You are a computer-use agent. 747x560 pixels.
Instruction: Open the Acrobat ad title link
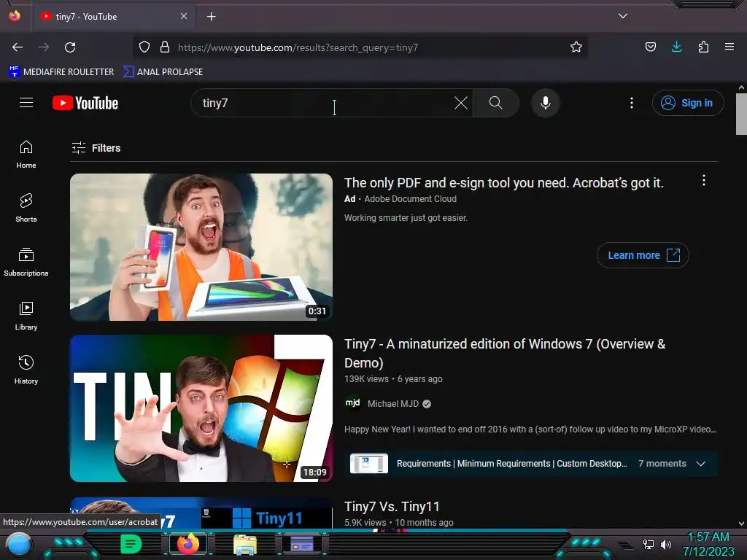click(x=504, y=183)
